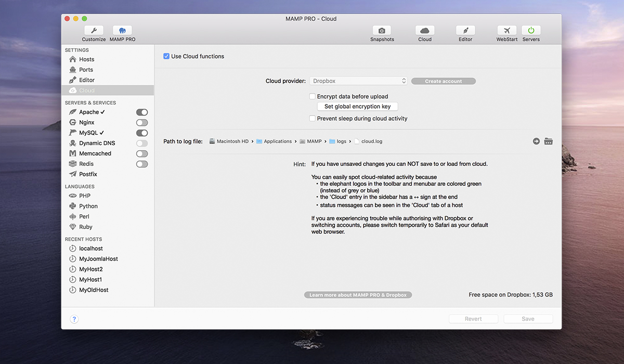Open the help question mark button
Screen dimensions: 624x364
click(74, 319)
